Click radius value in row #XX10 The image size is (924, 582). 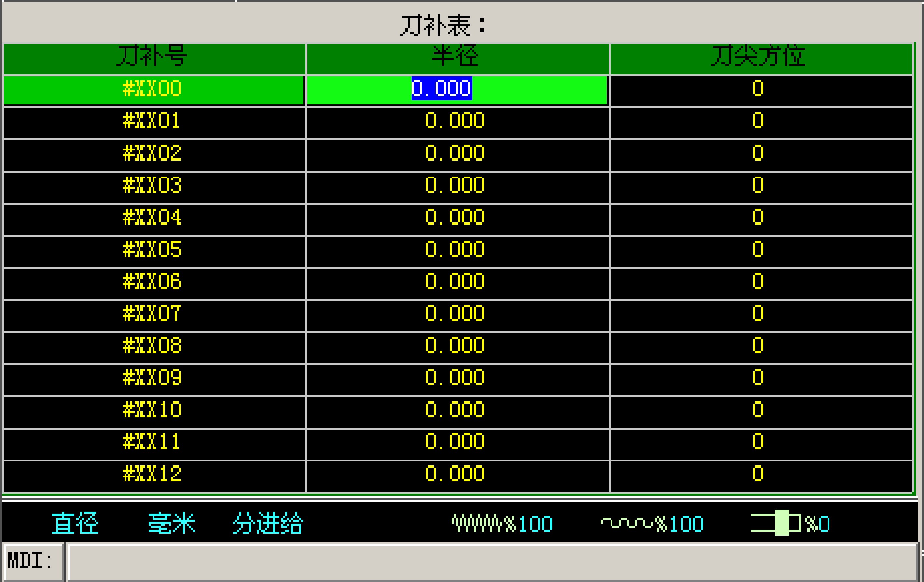(457, 413)
